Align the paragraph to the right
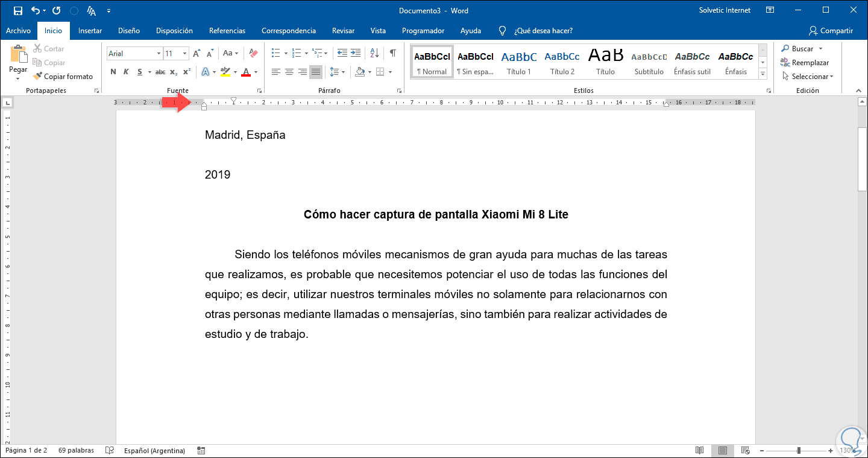 [303, 72]
